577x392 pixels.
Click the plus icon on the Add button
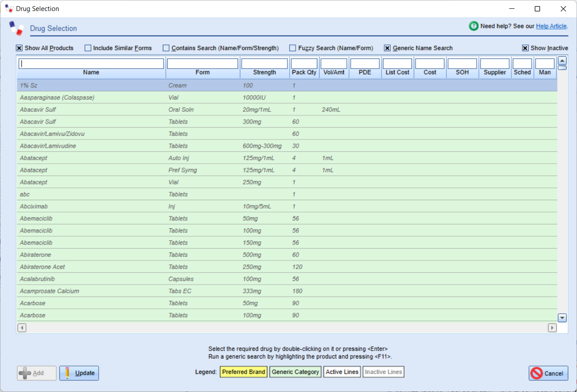[26, 373]
